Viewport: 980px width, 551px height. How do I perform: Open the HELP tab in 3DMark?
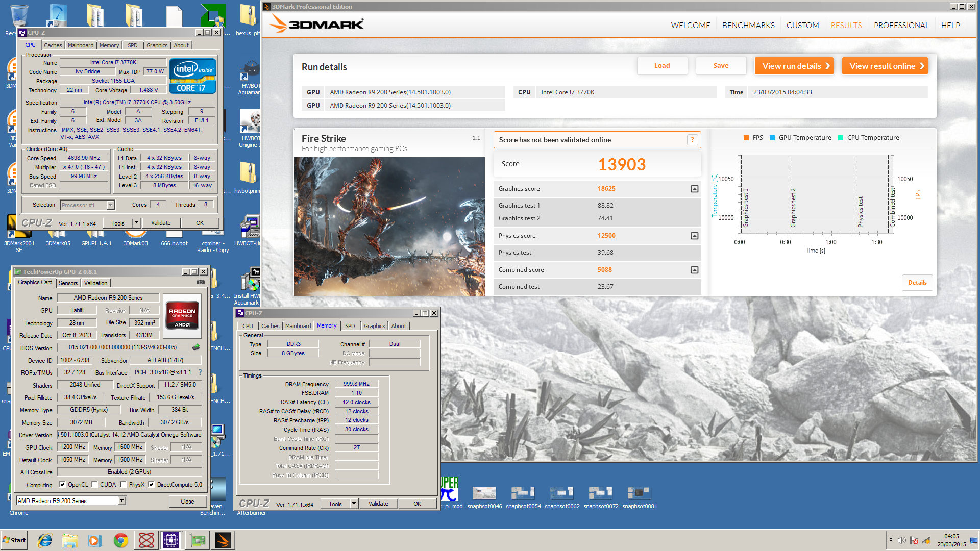[950, 25]
